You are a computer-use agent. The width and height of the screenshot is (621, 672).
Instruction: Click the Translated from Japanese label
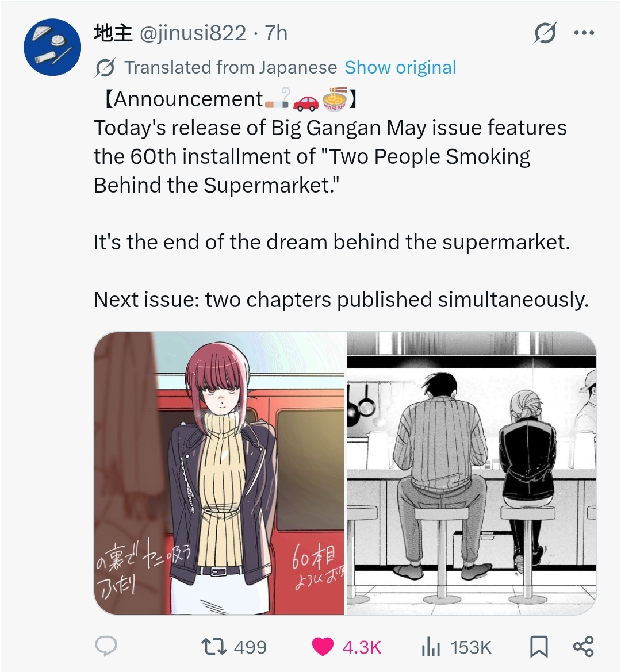[x=231, y=67]
